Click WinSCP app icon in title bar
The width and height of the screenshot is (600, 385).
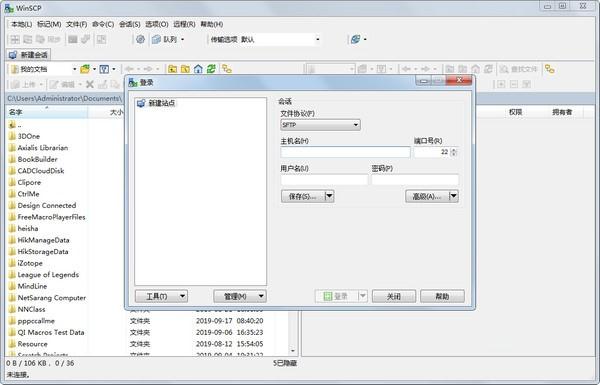coord(9,8)
